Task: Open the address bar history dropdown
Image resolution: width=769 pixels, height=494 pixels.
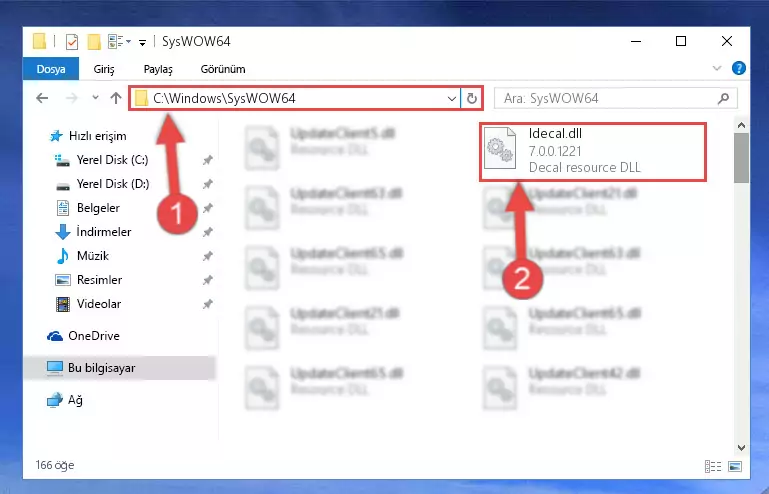Action: click(x=452, y=99)
